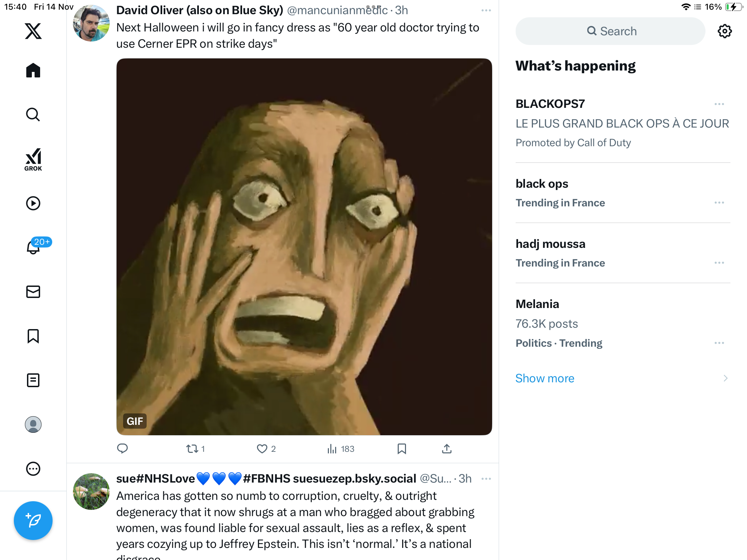Open options for Melania trend
This screenshot has width=747, height=560.
[719, 343]
